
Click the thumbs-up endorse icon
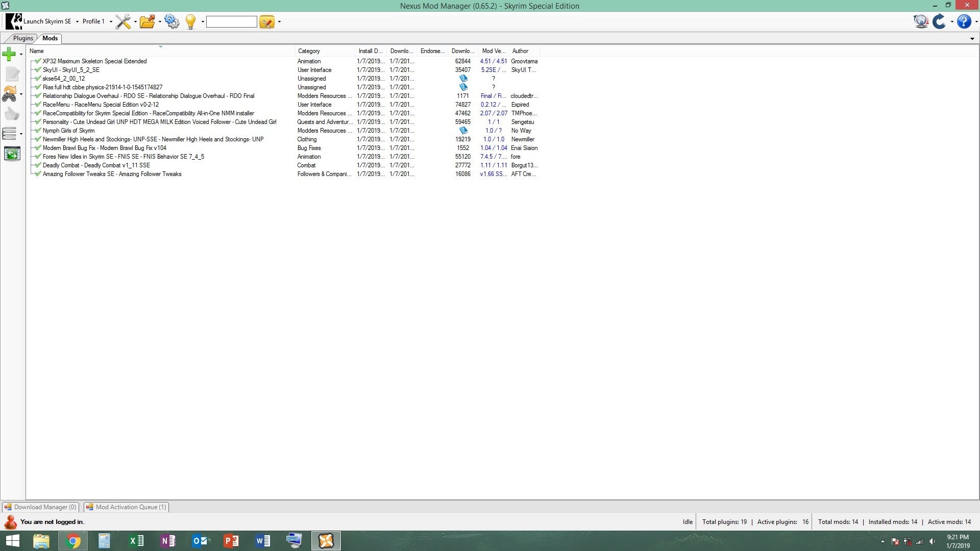pos(12,114)
